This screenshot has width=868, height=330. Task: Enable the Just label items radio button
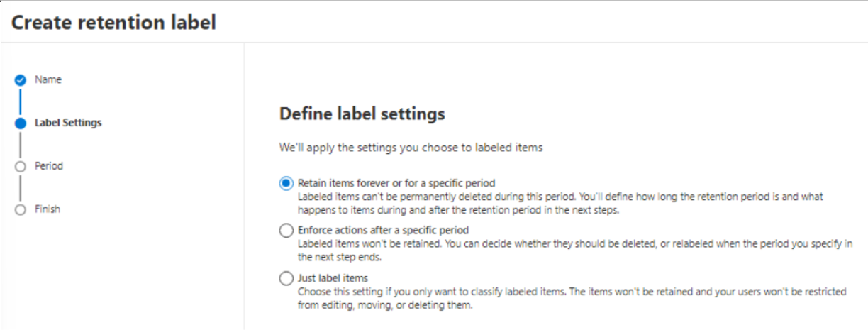pyautogui.click(x=286, y=278)
